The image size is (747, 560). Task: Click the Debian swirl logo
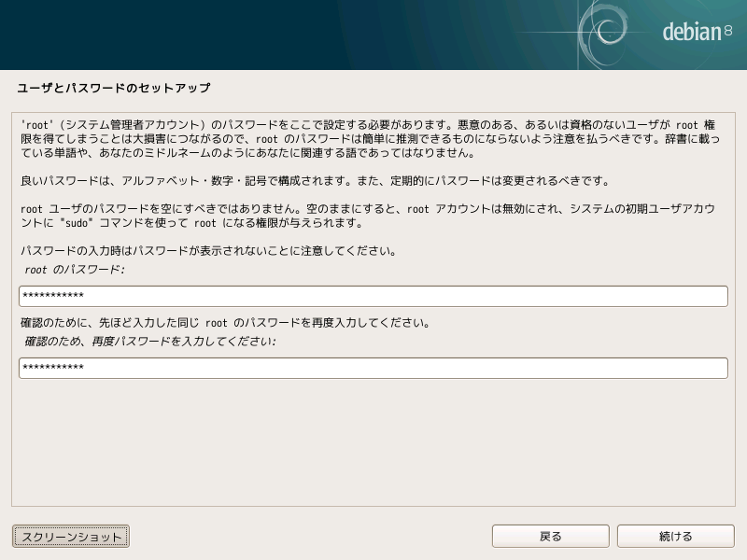coord(608,30)
